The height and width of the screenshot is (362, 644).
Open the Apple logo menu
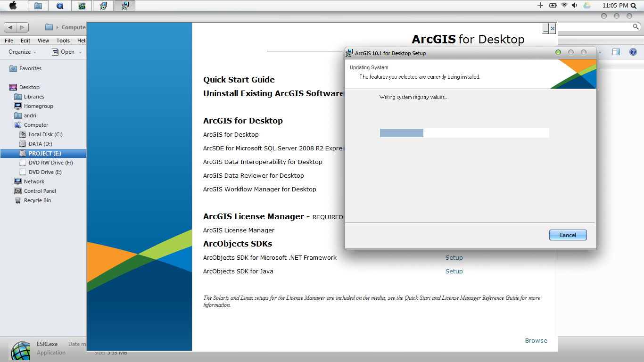tap(13, 6)
